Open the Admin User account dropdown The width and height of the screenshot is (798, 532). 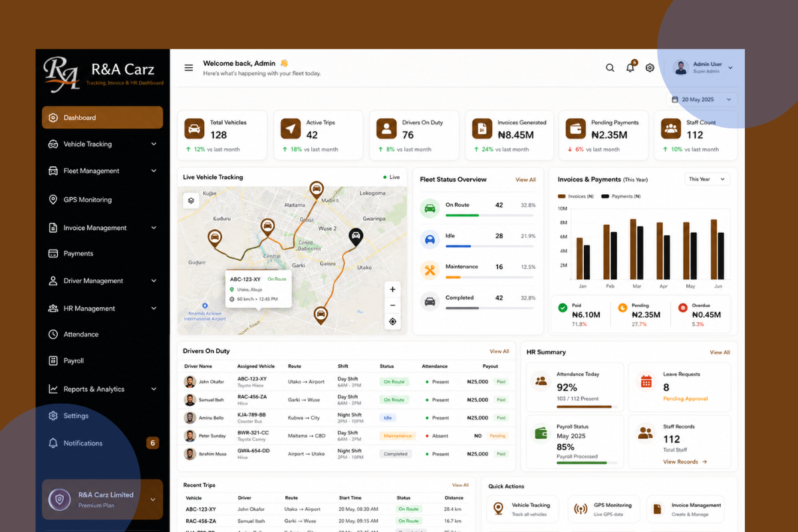tap(704, 67)
